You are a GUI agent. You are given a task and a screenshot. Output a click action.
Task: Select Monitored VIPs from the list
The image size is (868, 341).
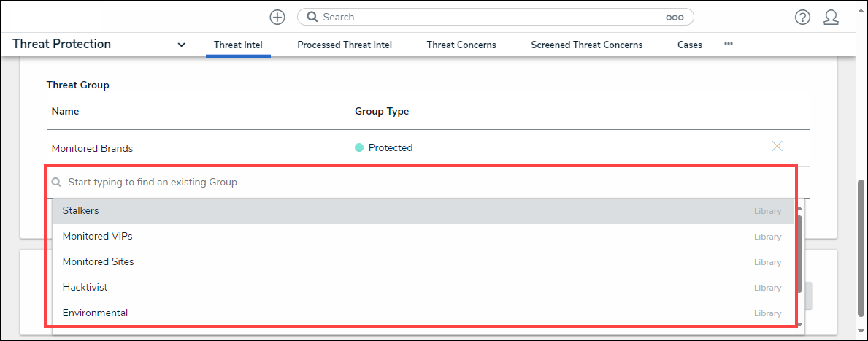pyautogui.click(x=97, y=236)
